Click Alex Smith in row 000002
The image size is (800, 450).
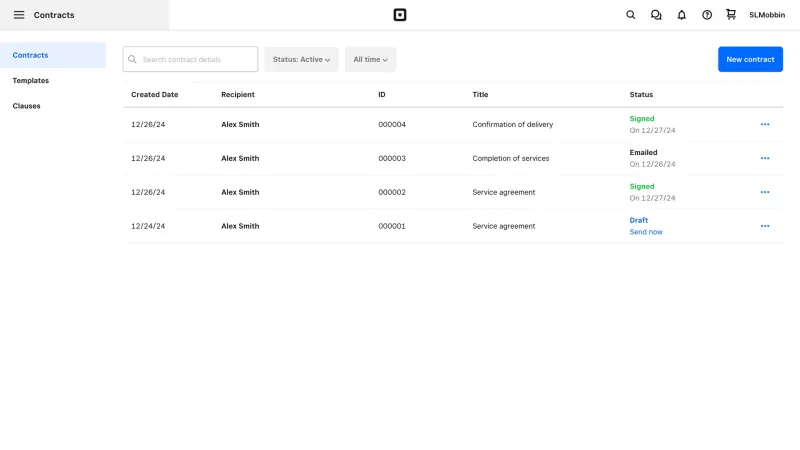tap(240, 192)
